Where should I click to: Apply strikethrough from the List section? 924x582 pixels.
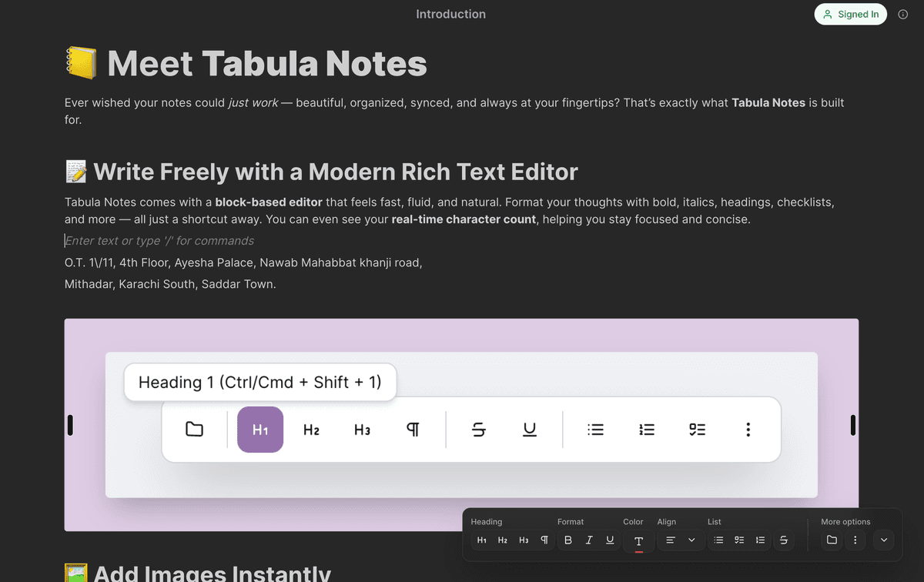pos(784,540)
